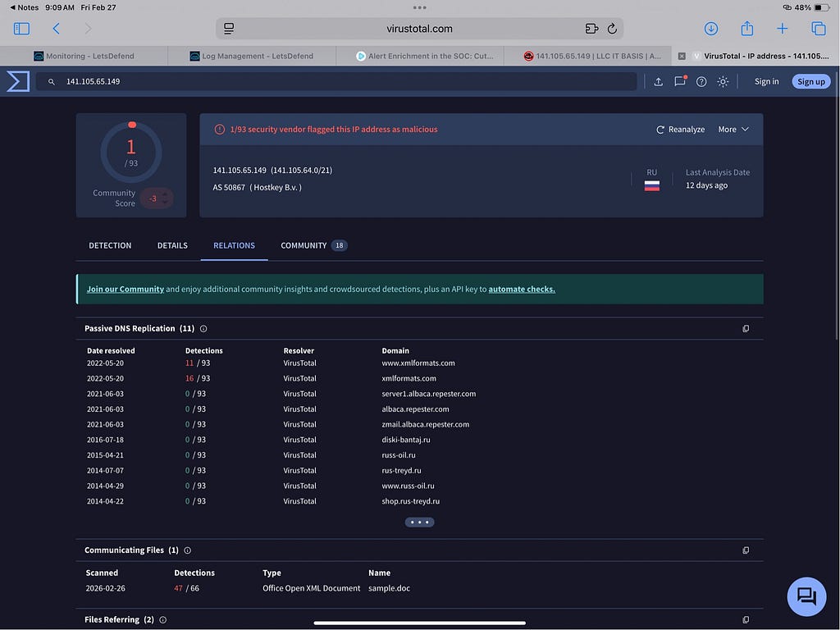Click the Reanalyze button
The width and height of the screenshot is (840, 630).
click(x=680, y=130)
